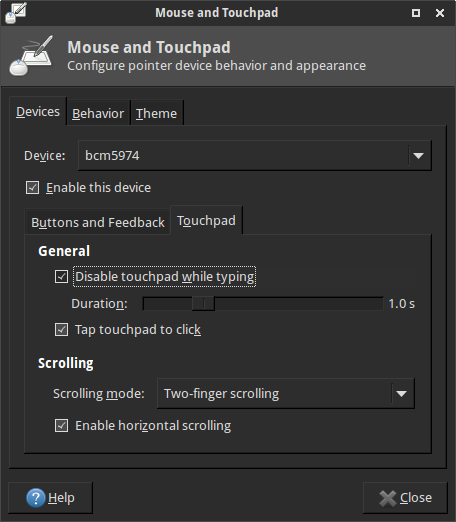This screenshot has height=522, width=456.
Task: Toggle Tap touchpad to click
Action: pyautogui.click(x=61, y=330)
